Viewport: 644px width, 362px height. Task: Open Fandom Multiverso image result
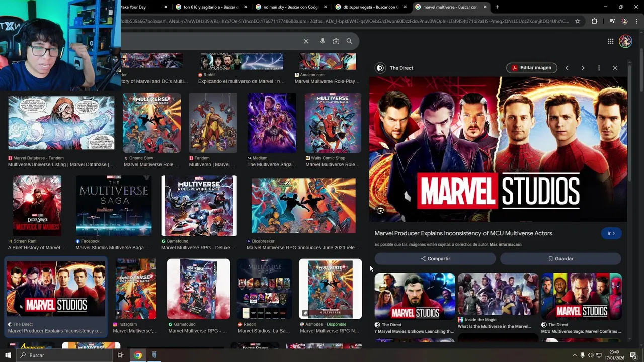pos(213,123)
